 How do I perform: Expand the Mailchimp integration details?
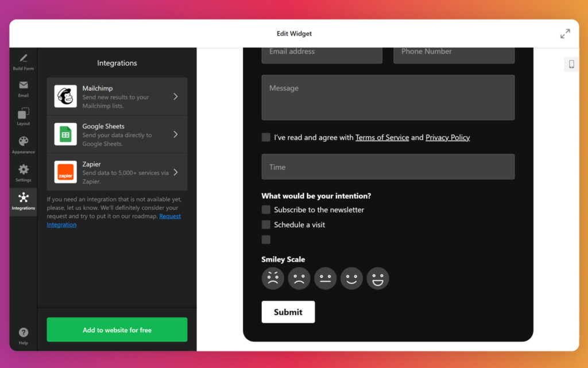click(176, 96)
